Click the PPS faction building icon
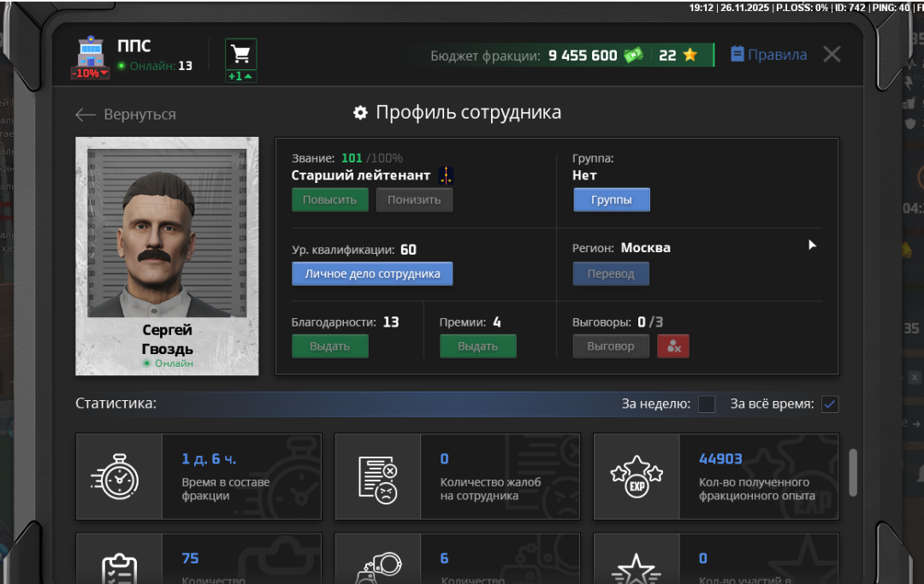924x584 pixels. click(x=90, y=51)
